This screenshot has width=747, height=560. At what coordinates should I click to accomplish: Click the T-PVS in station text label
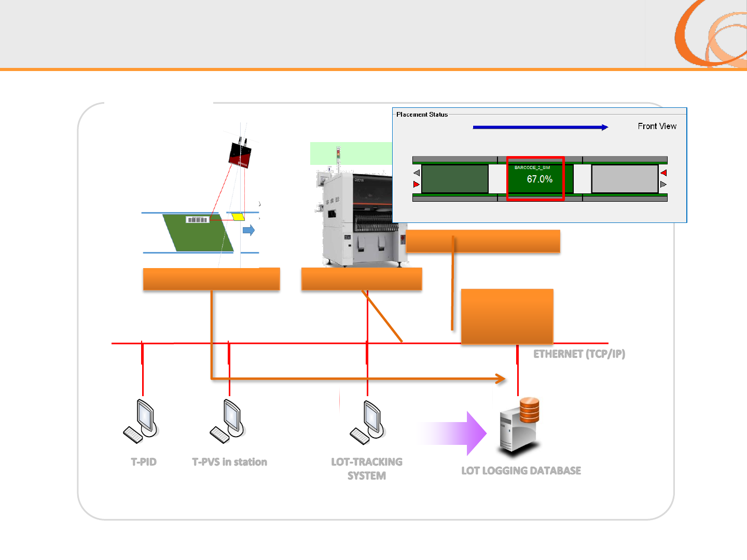coord(230,462)
